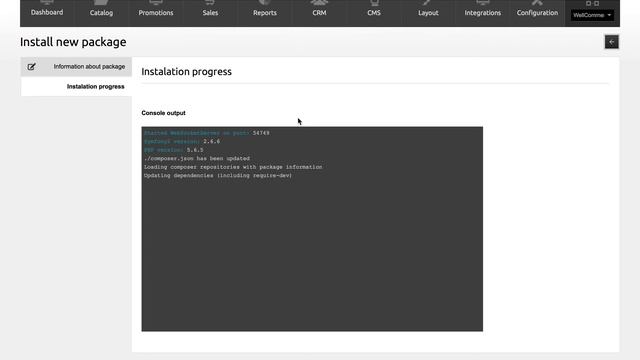Click the edit pencil icon in sidebar
The image size is (640, 360).
click(x=31, y=67)
